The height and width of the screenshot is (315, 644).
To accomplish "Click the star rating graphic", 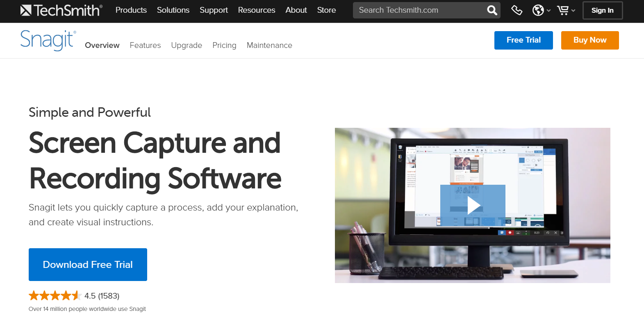I will 55,295.
